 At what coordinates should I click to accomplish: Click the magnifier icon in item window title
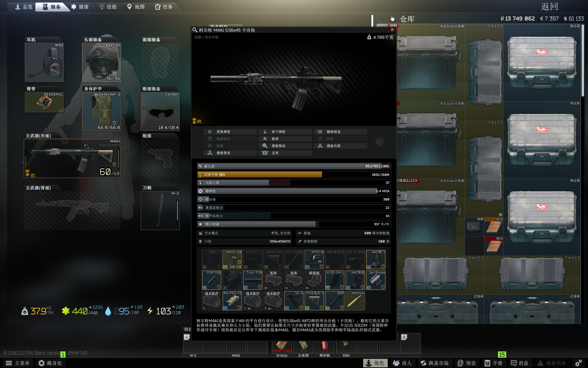pos(195,30)
